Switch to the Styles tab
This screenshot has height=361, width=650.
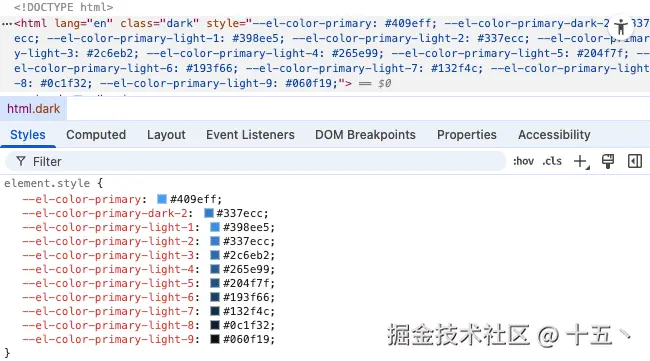(x=28, y=135)
